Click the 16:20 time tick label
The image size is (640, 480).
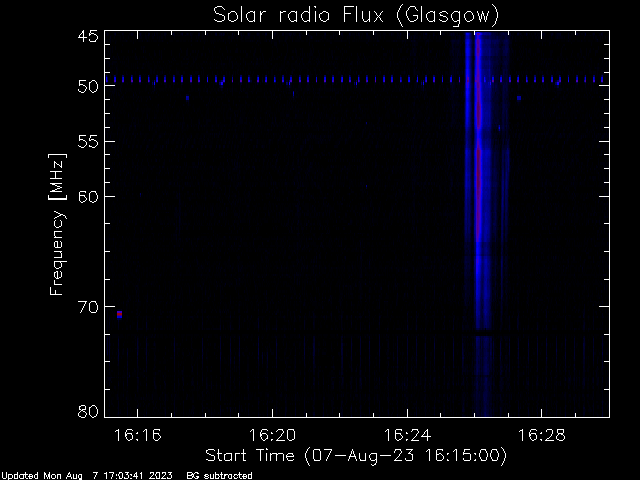tap(272, 435)
